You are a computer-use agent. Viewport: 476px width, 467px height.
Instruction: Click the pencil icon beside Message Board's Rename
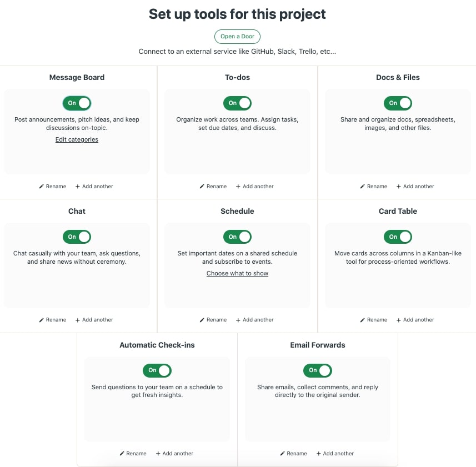(41, 187)
